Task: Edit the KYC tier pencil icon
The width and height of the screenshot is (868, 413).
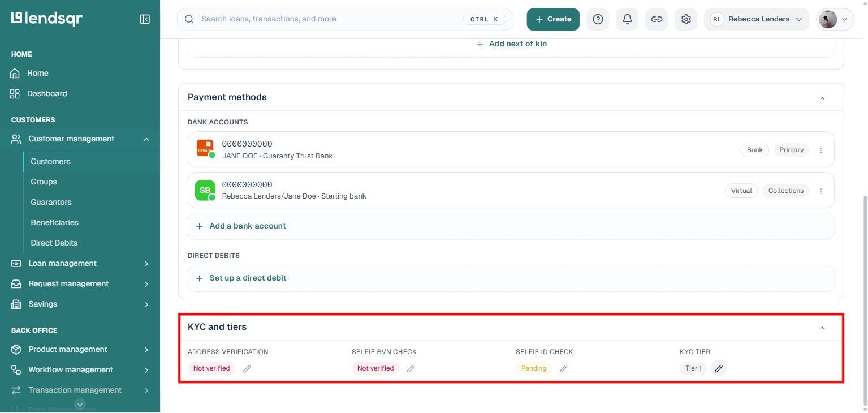Action: pyautogui.click(x=719, y=368)
